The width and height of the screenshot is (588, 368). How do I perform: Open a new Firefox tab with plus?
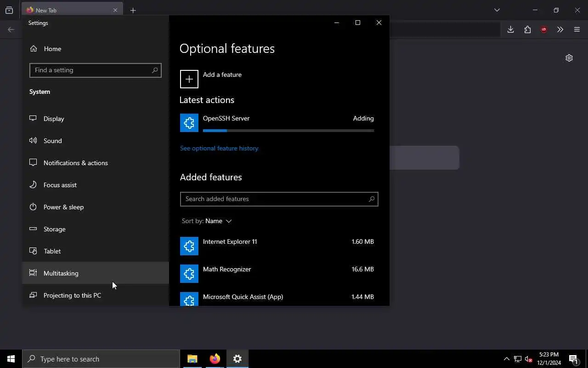(x=133, y=10)
